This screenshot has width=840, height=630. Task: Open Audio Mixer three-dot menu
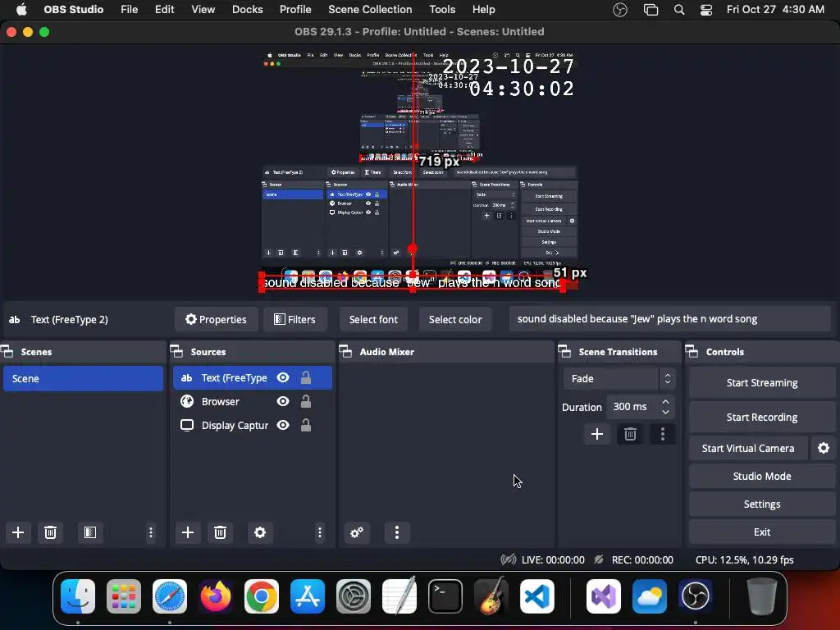(397, 532)
